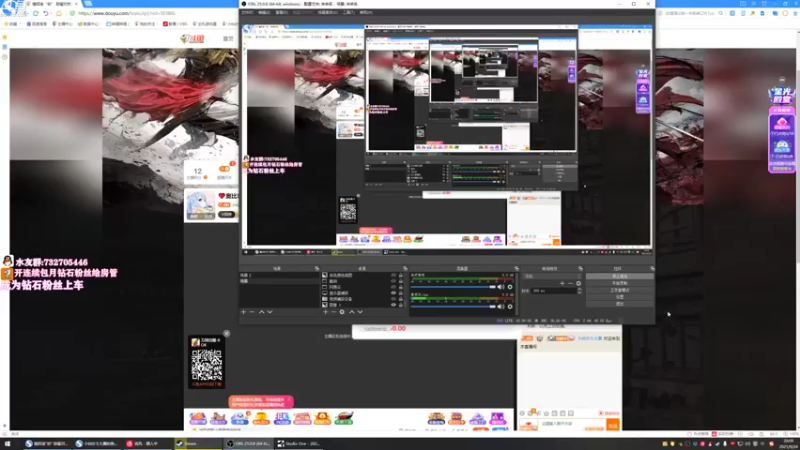800x450 pixels.
Task: Open desktop audio gear settings in mixer
Action: [x=510, y=287]
